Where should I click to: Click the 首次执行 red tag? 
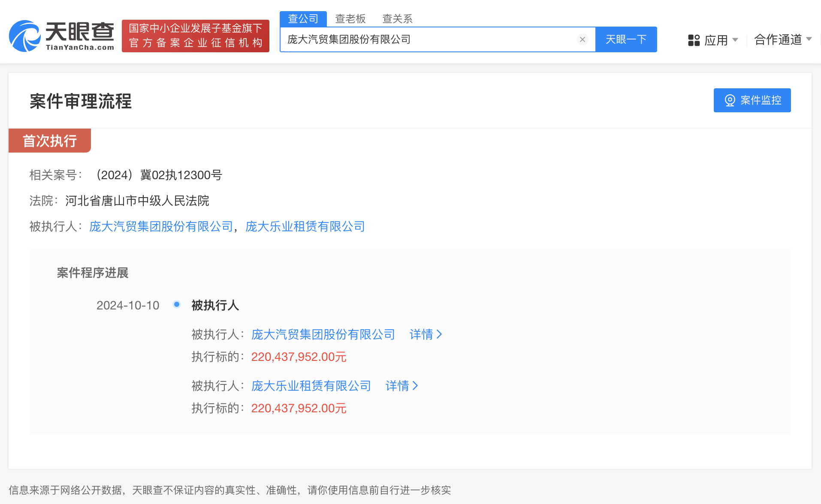tap(50, 141)
